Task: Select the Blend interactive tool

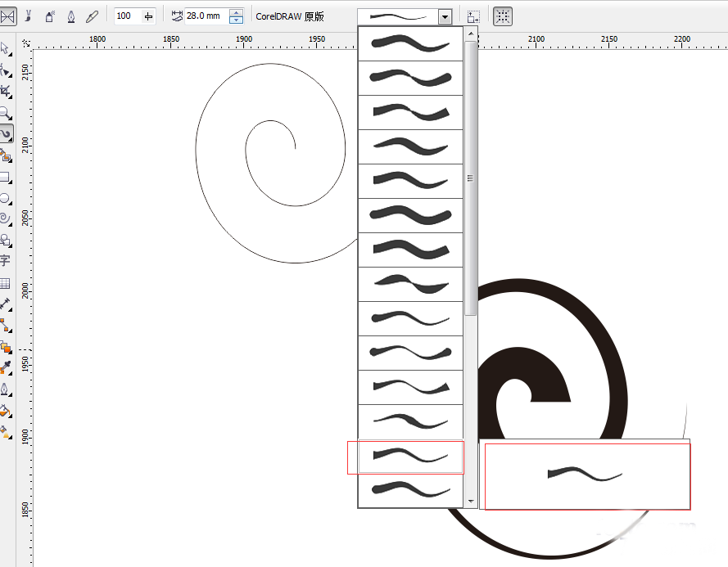Action: 6,347
